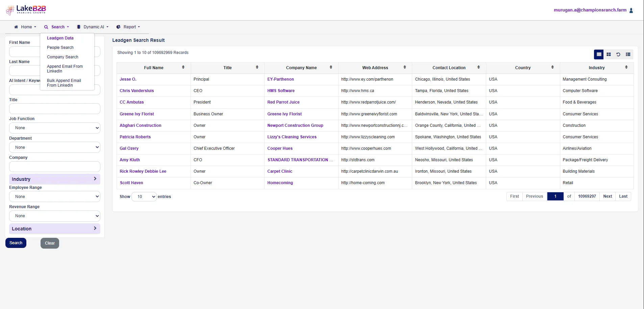The height and width of the screenshot is (309, 644).
Task: Open the bulleted list view icon
Action: [x=628, y=54]
